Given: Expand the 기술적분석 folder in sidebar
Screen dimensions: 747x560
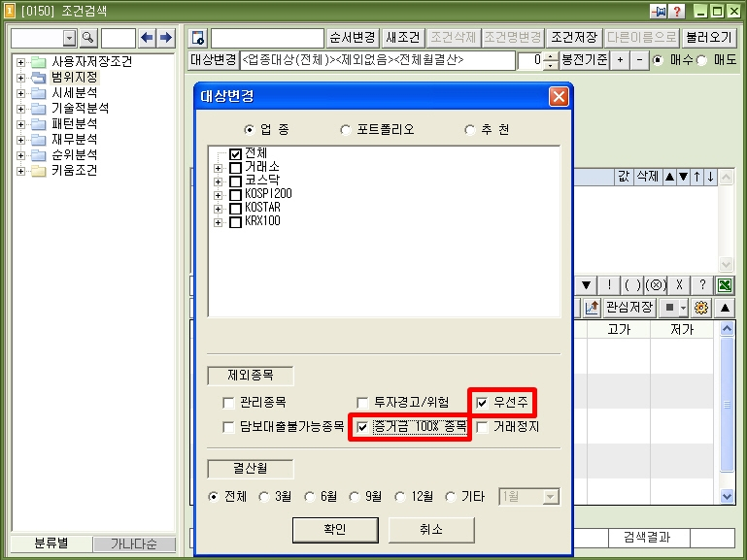Looking at the screenshot, I should (20, 109).
